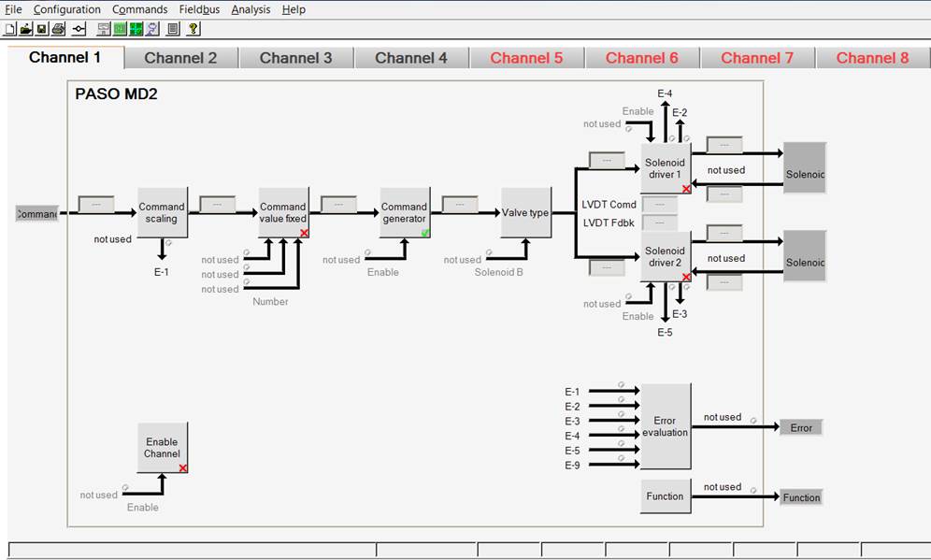Open the Error evaluation block
The width and height of the screenshot is (931, 560).
point(665,426)
